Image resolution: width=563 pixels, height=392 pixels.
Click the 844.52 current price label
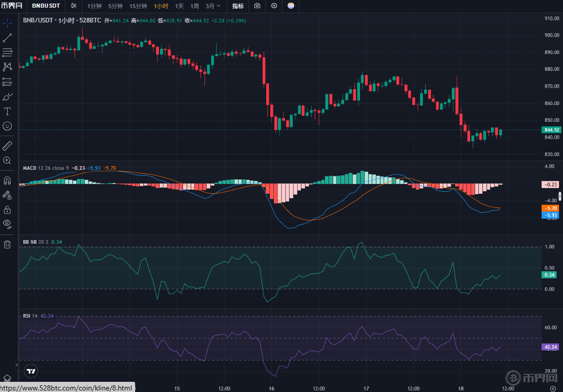[x=552, y=129]
